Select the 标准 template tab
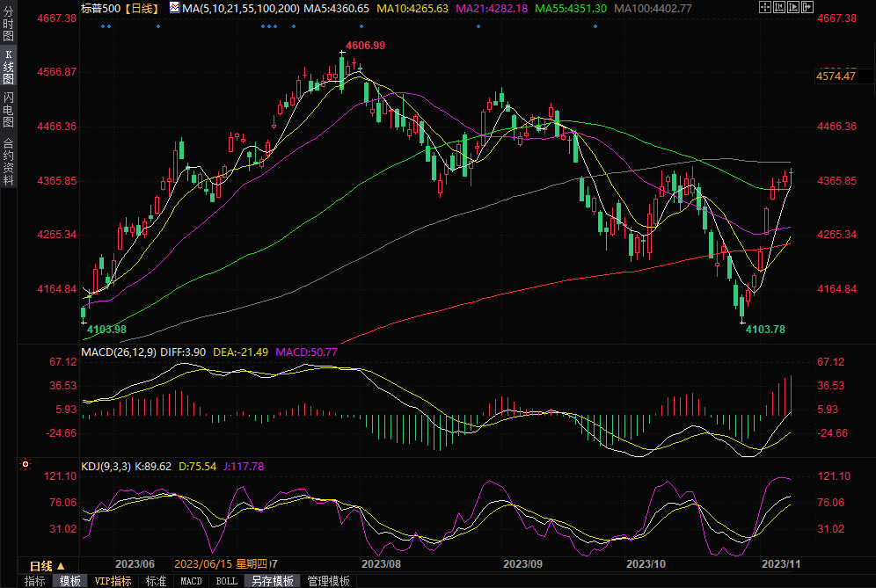Viewport: 876px width, 588px height. pos(156,581)
